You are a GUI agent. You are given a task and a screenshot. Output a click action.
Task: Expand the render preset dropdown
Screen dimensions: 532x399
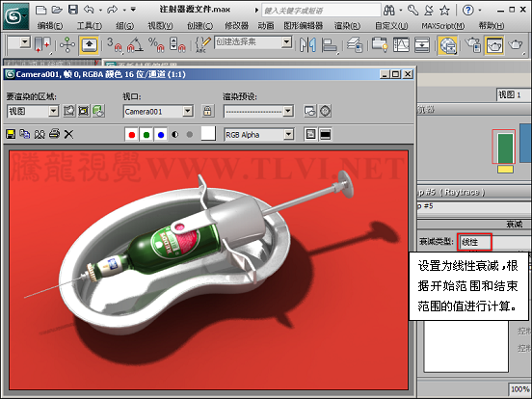[x=288, y=111]
